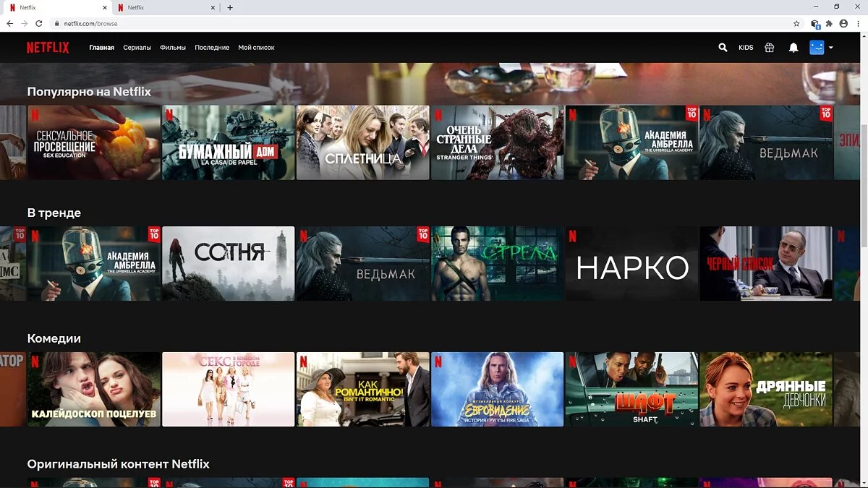Open the Netflix search magnifier icon
This screenshot has width=868, height=488.
723,48
